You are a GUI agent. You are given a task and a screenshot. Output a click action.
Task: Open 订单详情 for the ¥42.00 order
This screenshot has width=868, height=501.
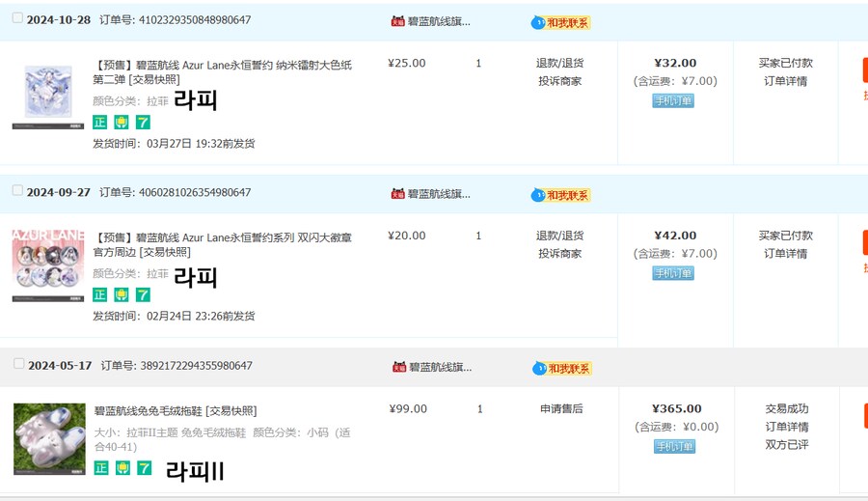[785, 253]
